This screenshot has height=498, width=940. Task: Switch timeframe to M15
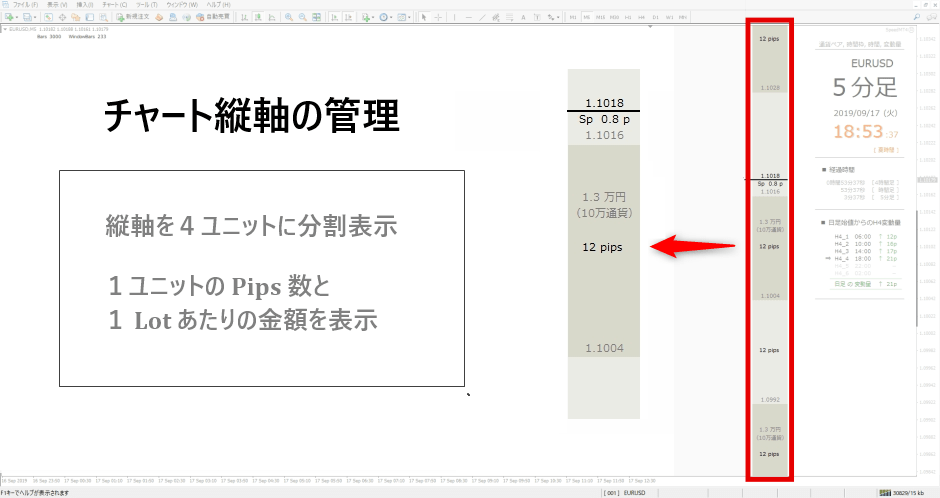601,17
